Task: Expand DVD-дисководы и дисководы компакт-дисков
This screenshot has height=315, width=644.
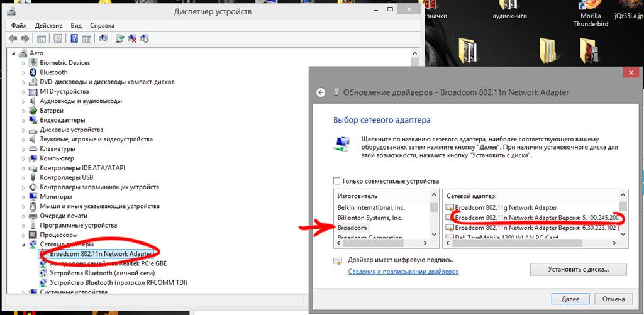Action: click(24, 82)
